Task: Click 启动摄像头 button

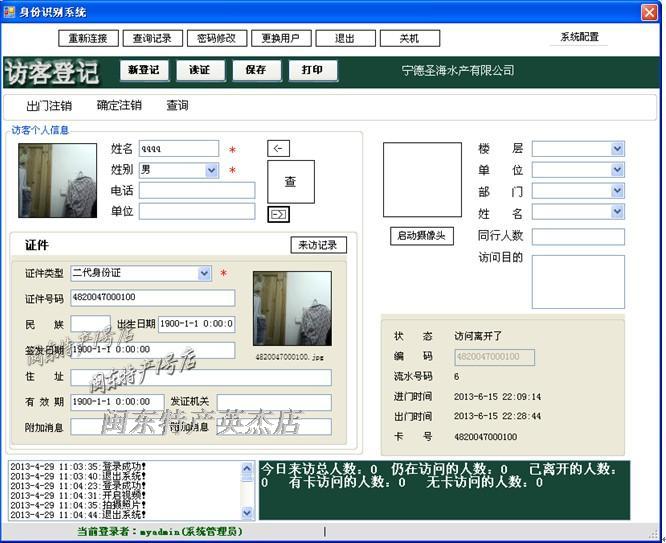Action: 422,236
